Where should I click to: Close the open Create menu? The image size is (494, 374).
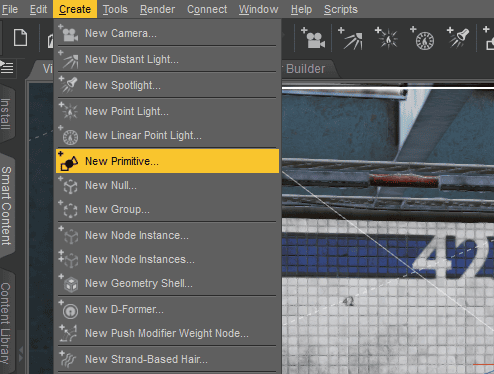75,9
